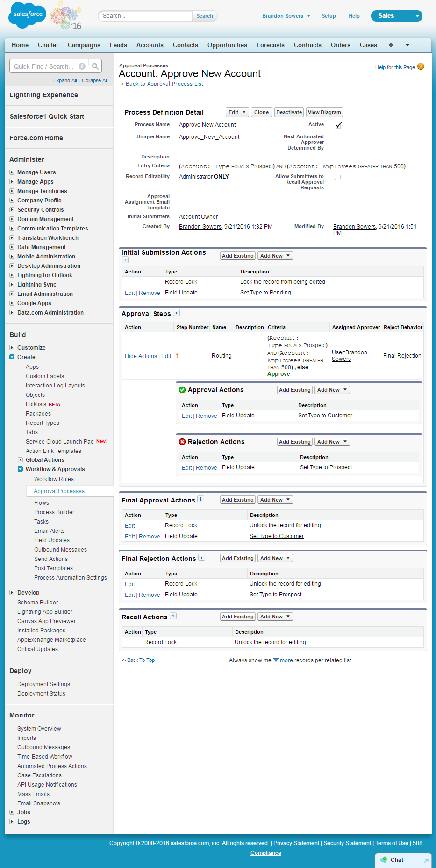Open Field Updates sidebar item

coord(52,540)
